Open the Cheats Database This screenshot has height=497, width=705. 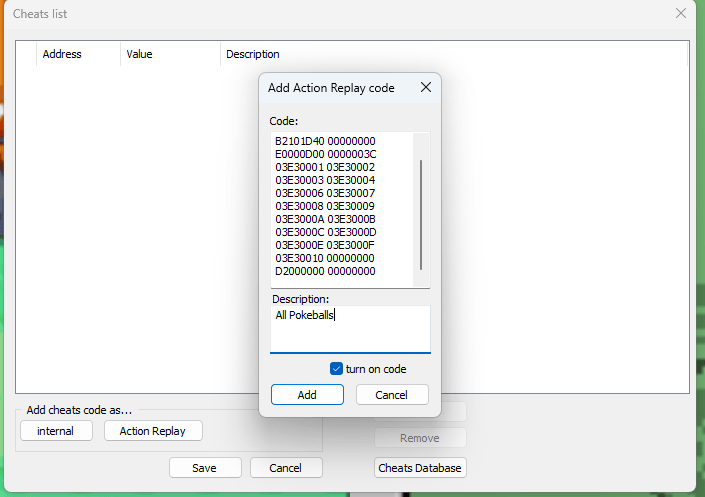420,468
